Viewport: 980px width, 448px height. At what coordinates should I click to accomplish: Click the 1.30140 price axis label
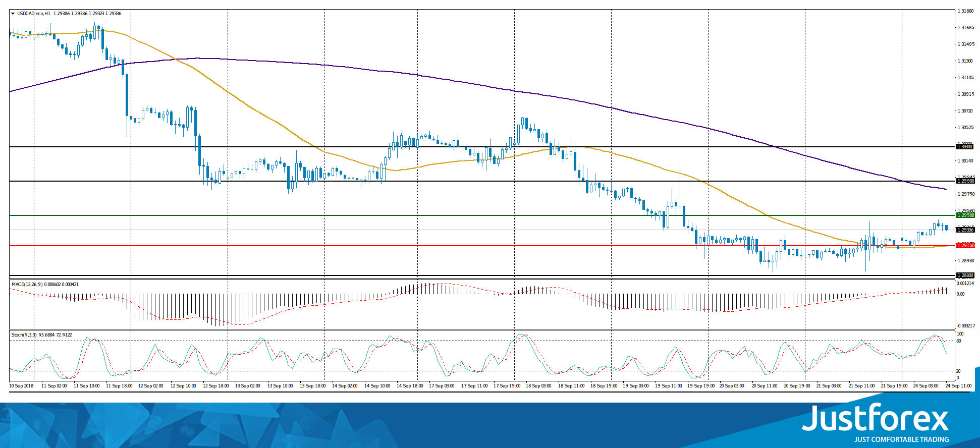[x=966, y=161]
